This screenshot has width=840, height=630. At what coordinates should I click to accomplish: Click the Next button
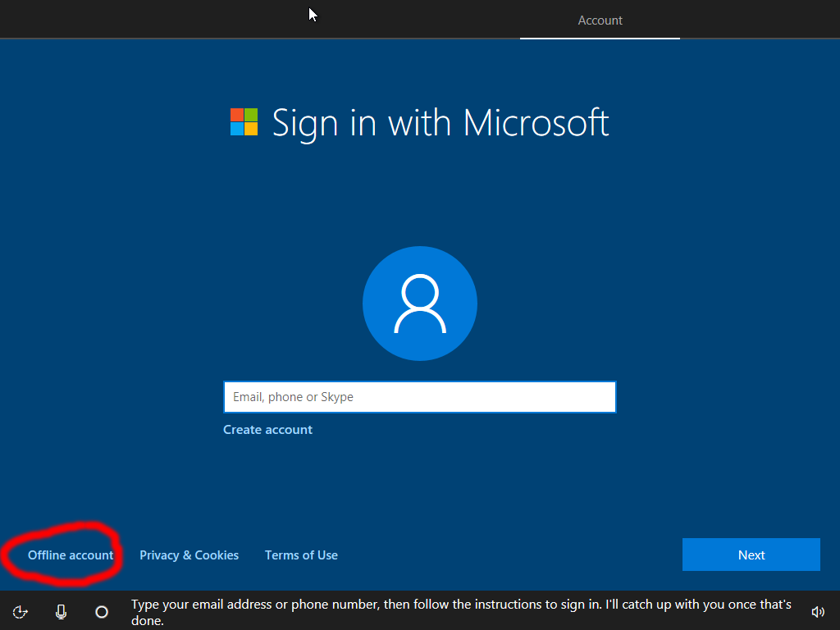click(x=751, y=555)
